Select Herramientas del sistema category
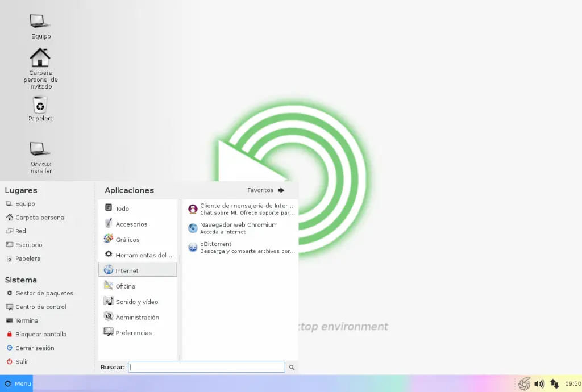The image size is (582, 392). coord(138,255)
